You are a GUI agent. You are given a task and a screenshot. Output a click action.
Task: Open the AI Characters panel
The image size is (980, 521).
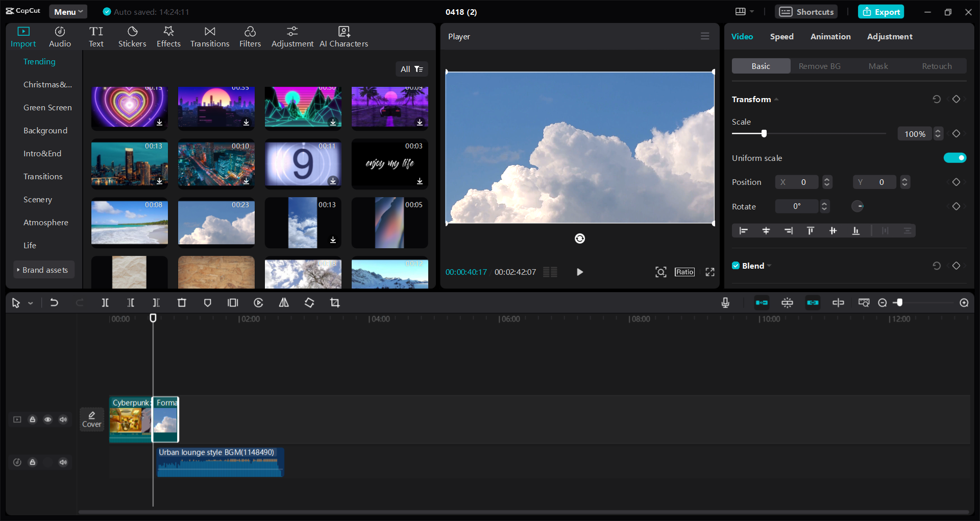[x=344, y=36]
